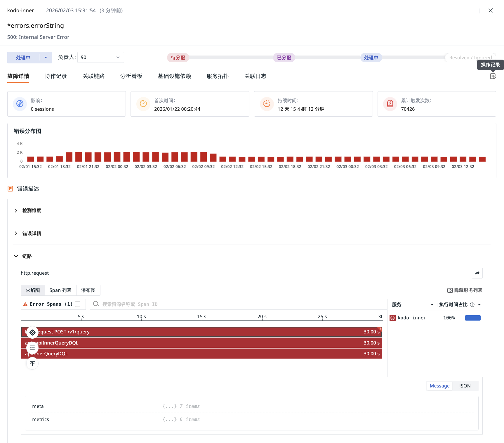The height and width of the screenshot is (443, 504).
Task: Click the scroll-to-top arrow icon
Action: click(32, 364)
